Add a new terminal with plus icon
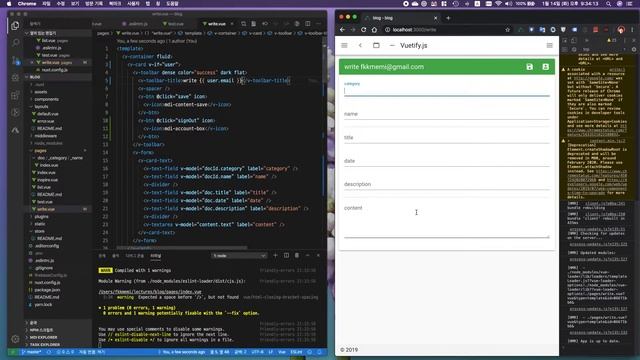Viewport: 640px width, 360px height. pyautogui.click(x=275, y=256)
